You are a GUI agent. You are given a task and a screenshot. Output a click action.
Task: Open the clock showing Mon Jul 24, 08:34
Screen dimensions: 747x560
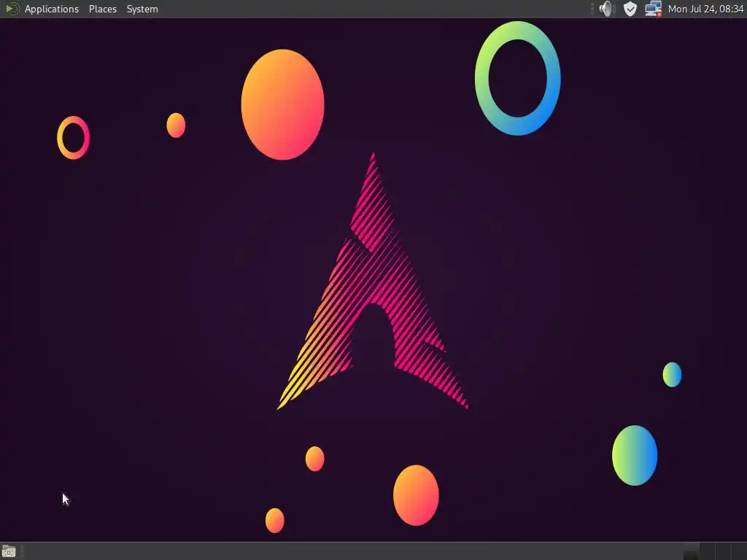coord(705,9)
